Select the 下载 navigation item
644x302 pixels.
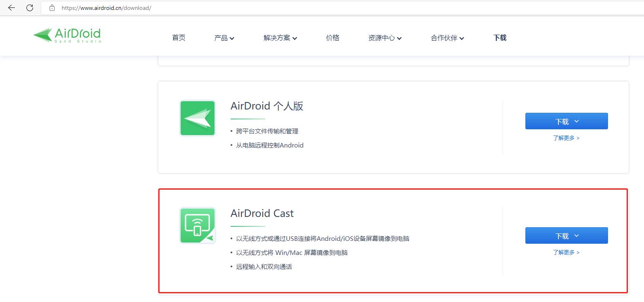(499, 38)
